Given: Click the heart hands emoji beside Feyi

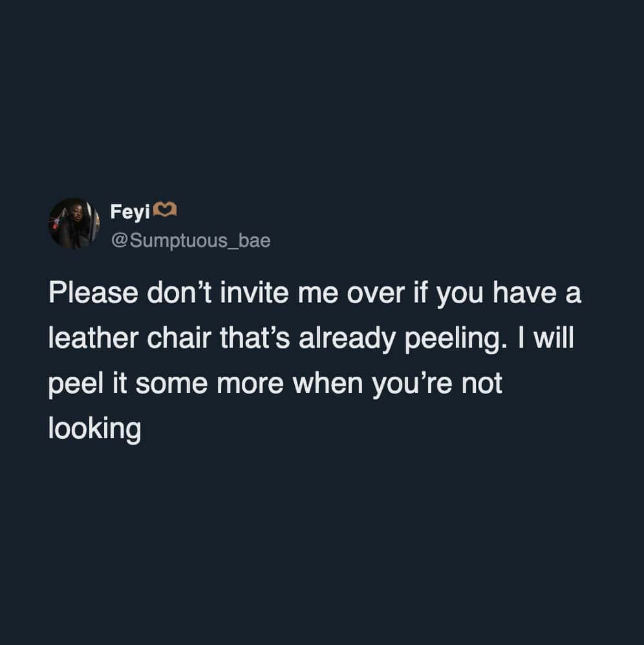Looking at the screenshot, I should 165,211.
